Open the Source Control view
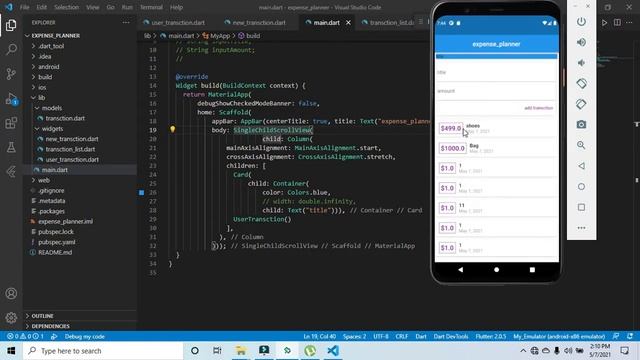This screenshot has height=360, width=640. tap(11, 74)
